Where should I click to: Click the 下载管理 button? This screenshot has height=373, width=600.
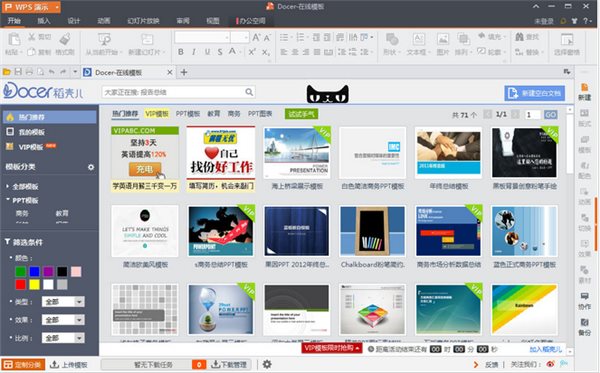[230, 365]
